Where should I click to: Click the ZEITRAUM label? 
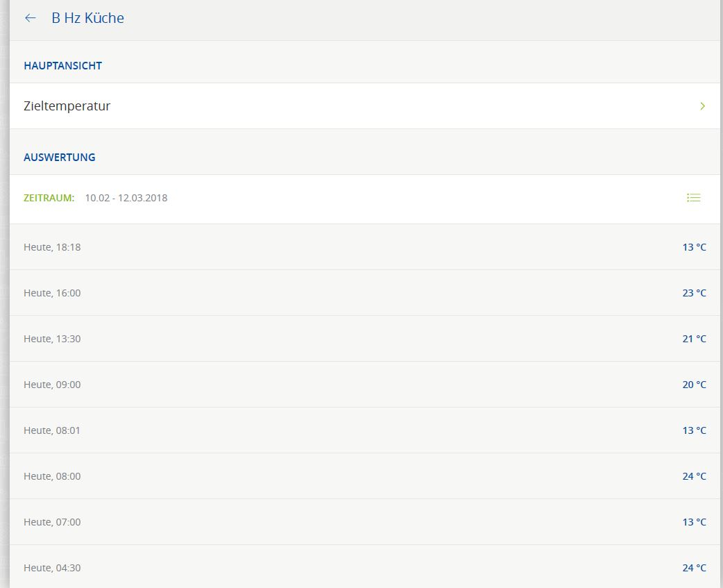(x=49, y=198)
